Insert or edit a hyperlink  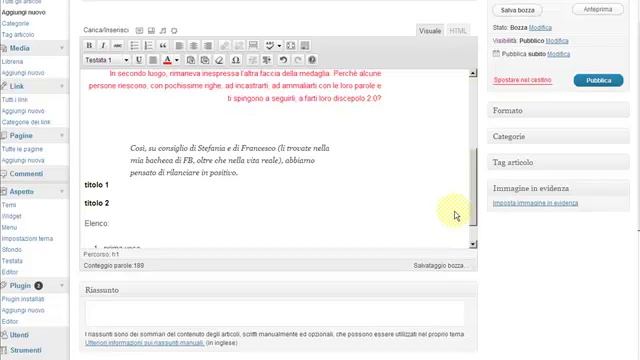tap(224, 45)
